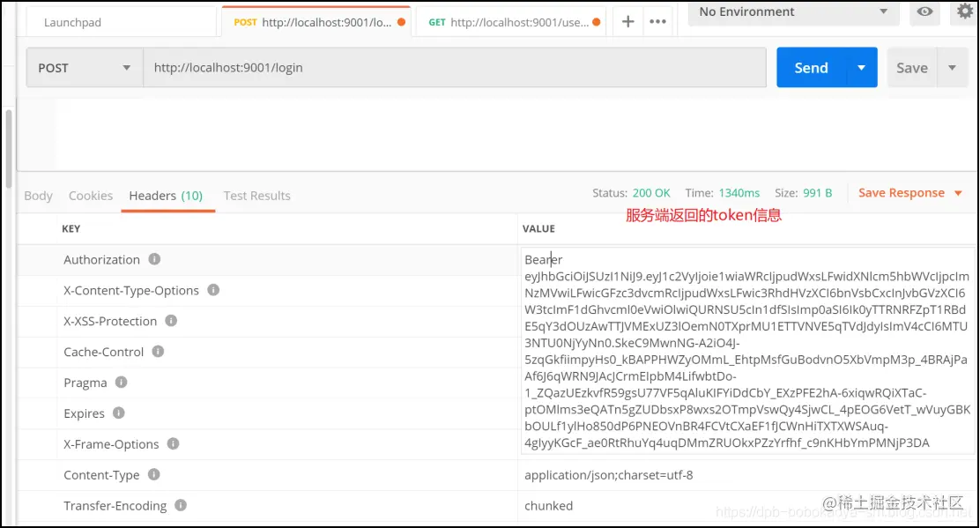The width and height of the screenshot is (980, 528).
Task: Click unsaved dot on POST login tab
Action: [x=401, y=22]
